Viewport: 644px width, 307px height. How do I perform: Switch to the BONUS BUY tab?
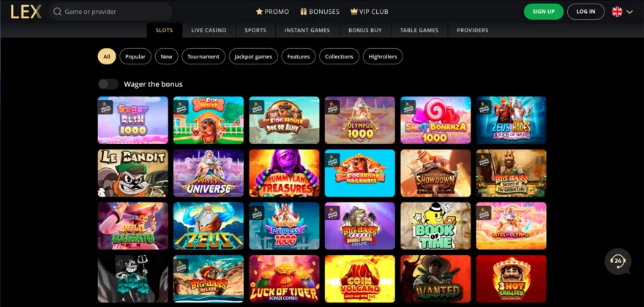click(365, 31)
